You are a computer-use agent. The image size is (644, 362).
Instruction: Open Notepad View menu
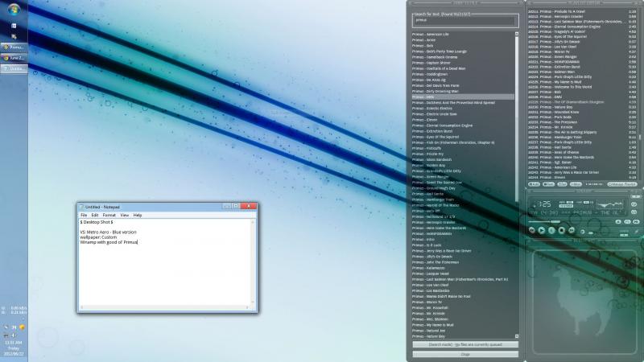point(125,215)
